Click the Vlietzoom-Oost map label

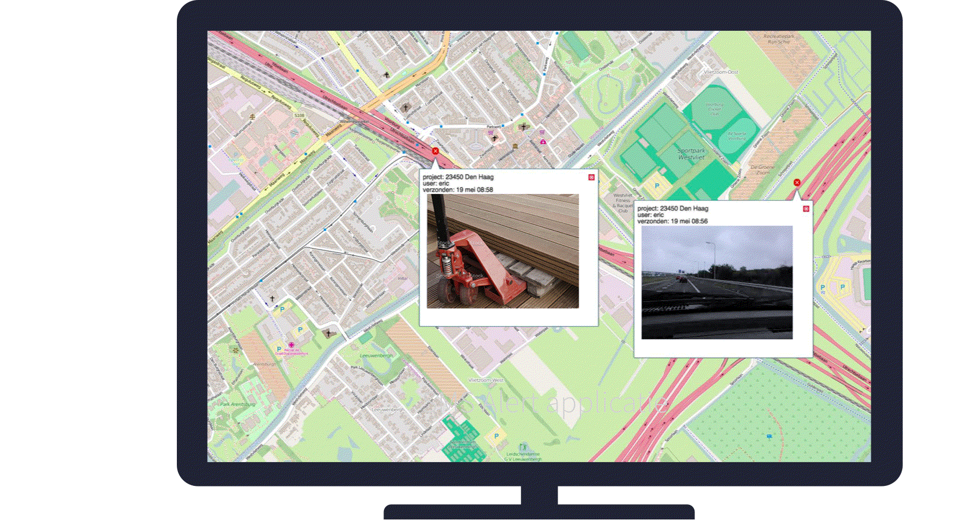[x=720, y=72]
